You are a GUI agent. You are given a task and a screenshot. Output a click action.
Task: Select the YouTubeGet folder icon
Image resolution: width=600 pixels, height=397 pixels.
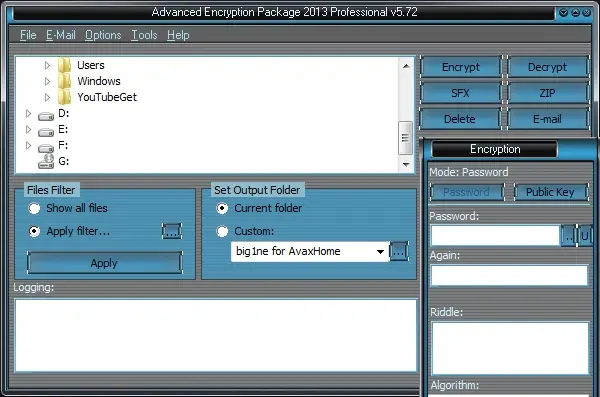[65, 97]
